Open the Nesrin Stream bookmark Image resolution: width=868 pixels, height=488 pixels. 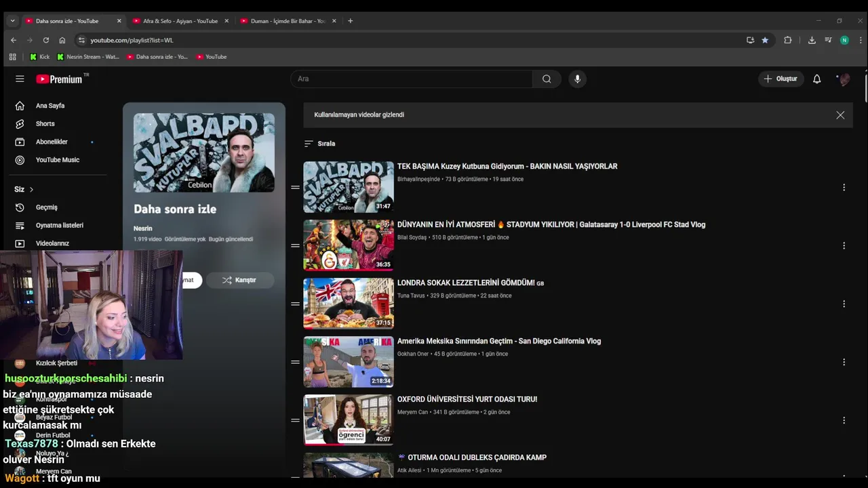pos(87,57)
